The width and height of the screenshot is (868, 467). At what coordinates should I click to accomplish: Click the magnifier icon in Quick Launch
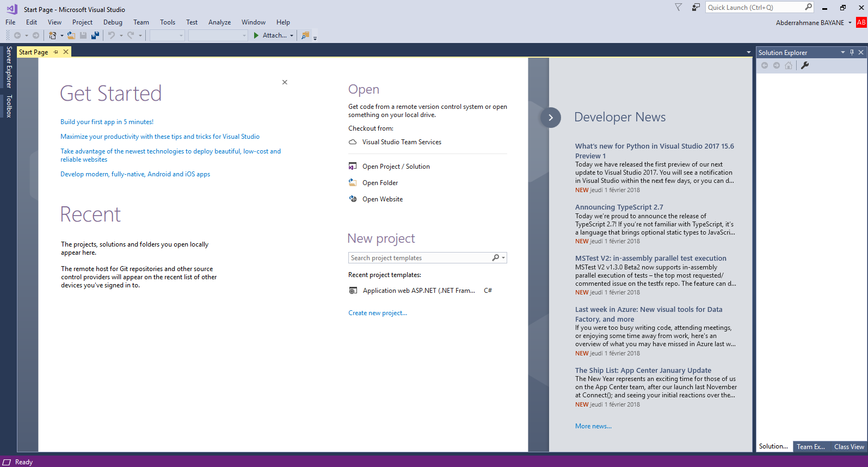(808, 7)
